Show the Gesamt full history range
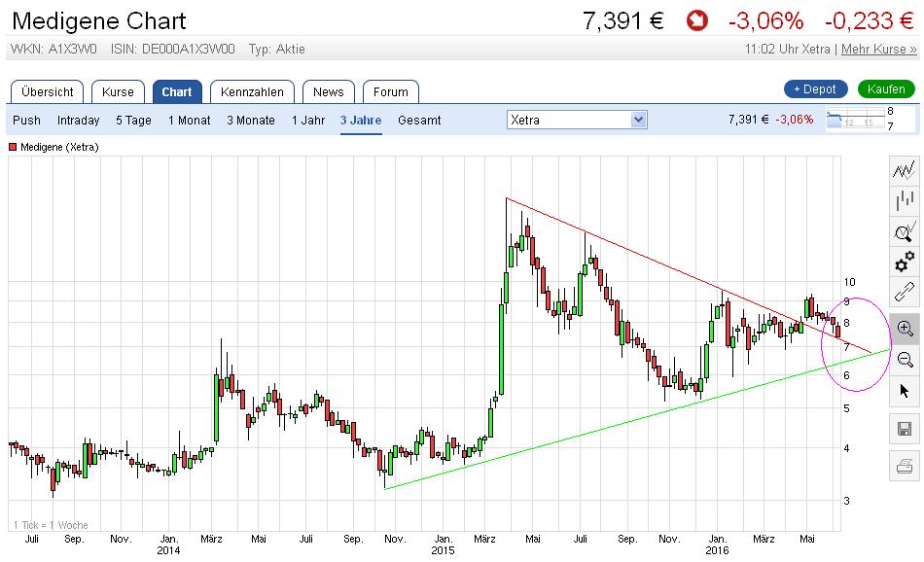924x562 pixels. click(x=419, y=121)
